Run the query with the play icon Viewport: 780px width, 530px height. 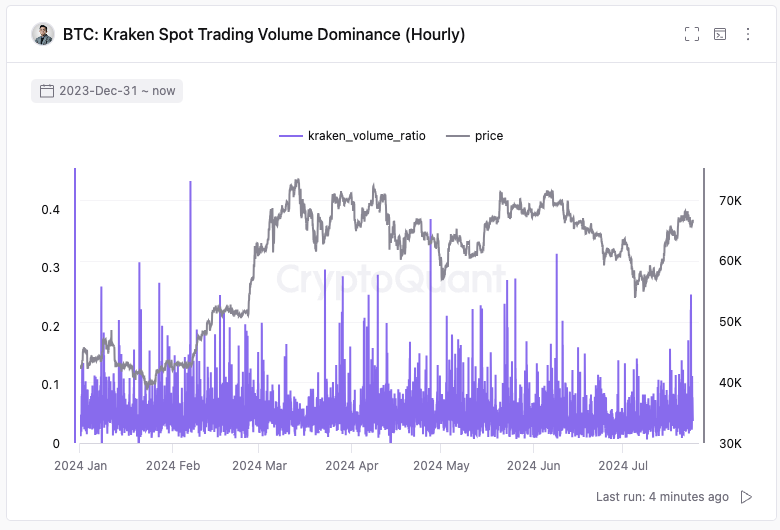pyautogui.click(x=746, y=496)
